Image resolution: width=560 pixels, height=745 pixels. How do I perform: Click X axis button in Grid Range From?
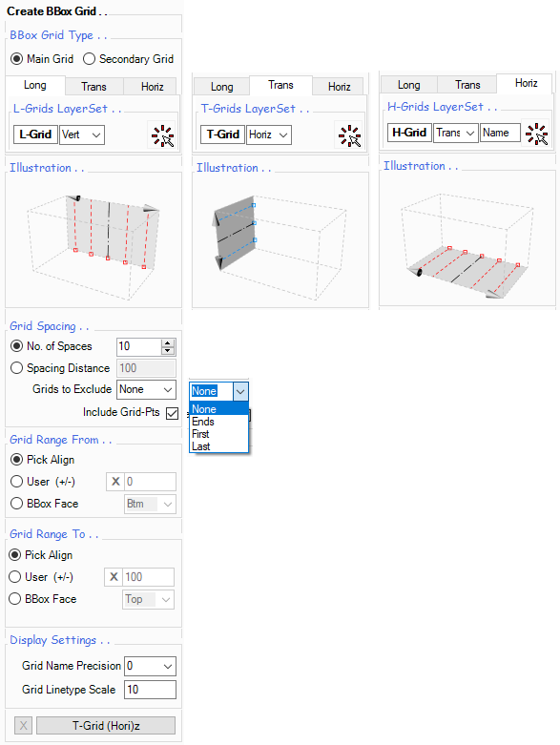pos(114,482)
